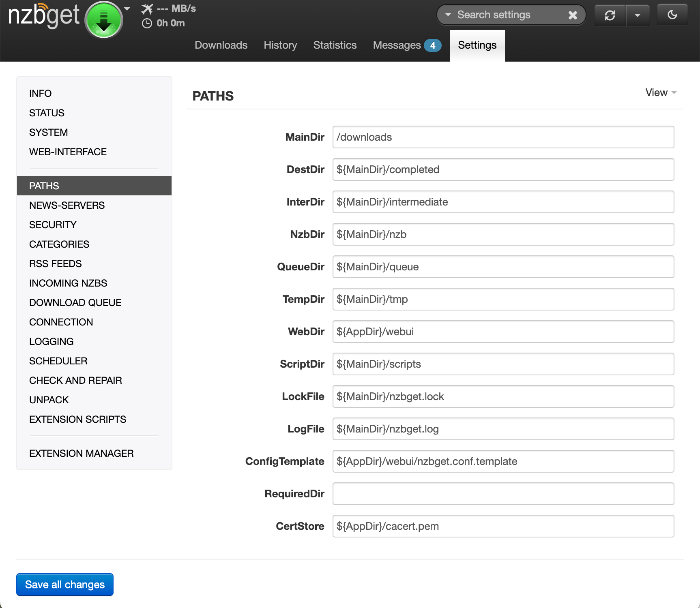
Task: Open the SECURITY section
Action: tap(94, 225)
